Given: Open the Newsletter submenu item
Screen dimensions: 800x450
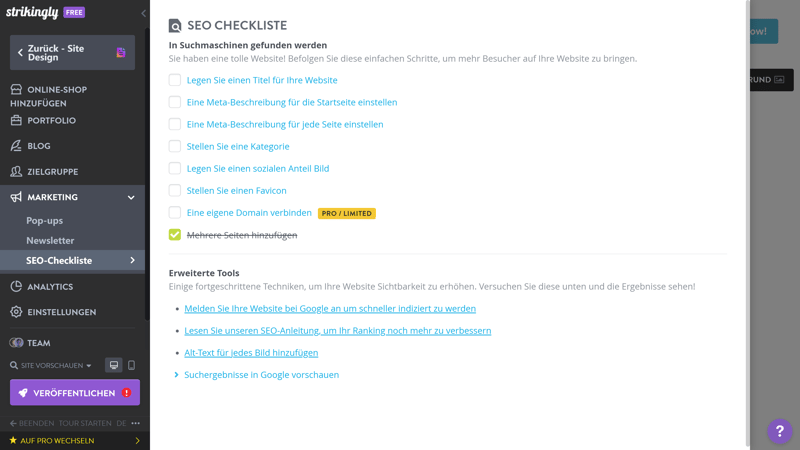Looking at the screenshot, I should [50, 241].
